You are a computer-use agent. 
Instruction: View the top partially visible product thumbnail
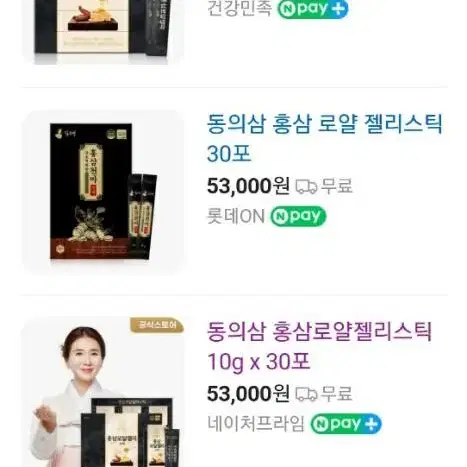103,32
